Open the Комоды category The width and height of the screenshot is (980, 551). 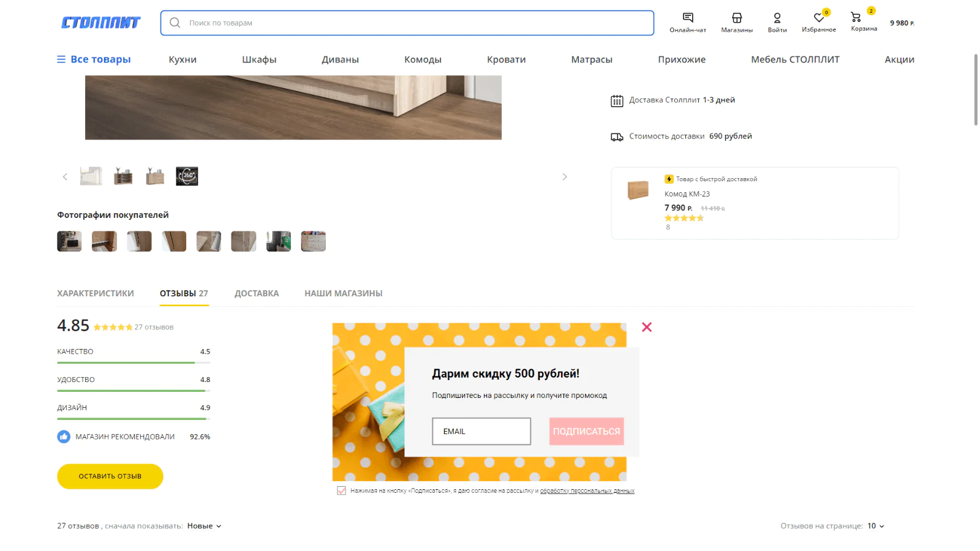(423, 59)
